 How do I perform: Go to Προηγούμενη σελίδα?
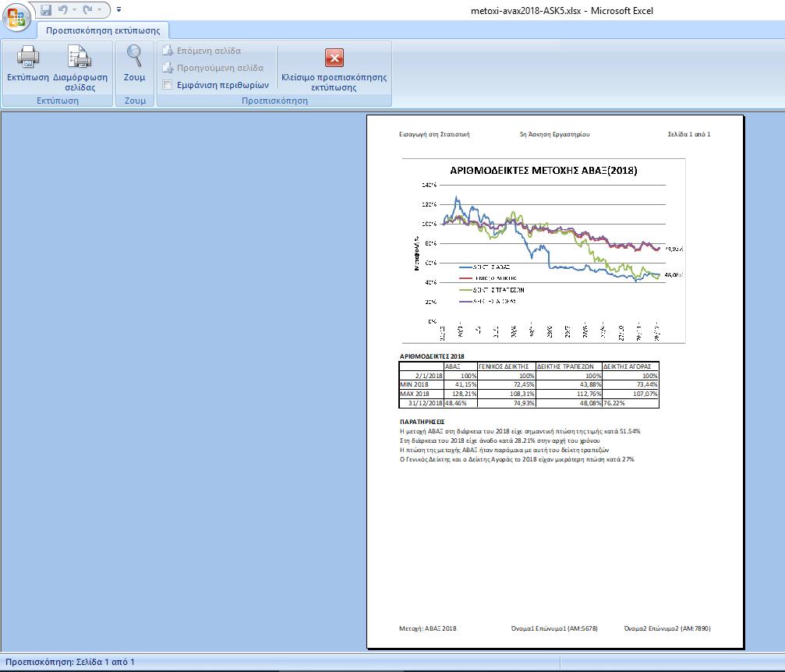click(x=213, y=68)
